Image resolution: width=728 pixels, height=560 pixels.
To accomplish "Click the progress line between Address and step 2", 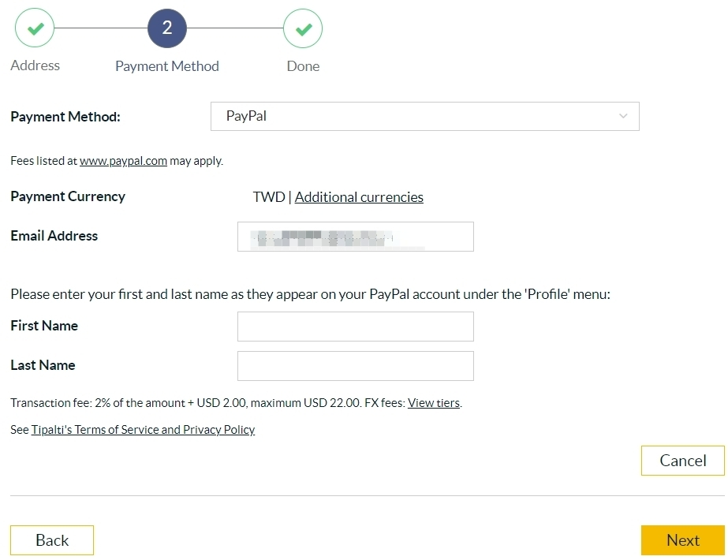I will [101, 28].
